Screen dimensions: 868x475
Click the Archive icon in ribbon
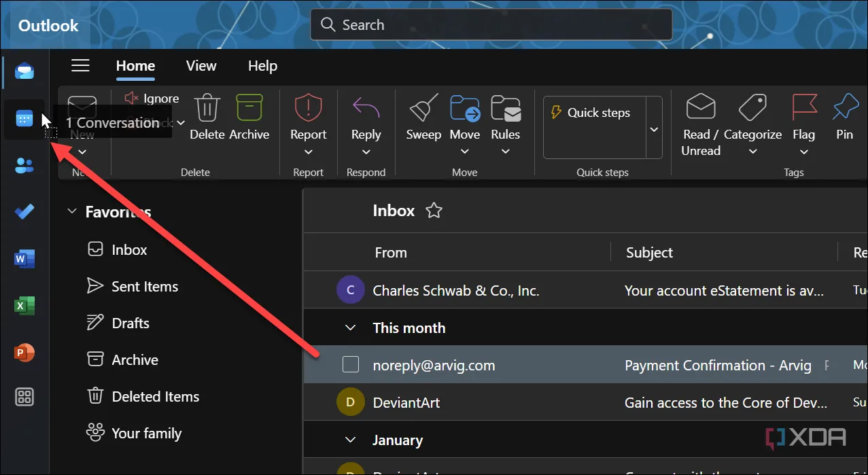[249, 109]
